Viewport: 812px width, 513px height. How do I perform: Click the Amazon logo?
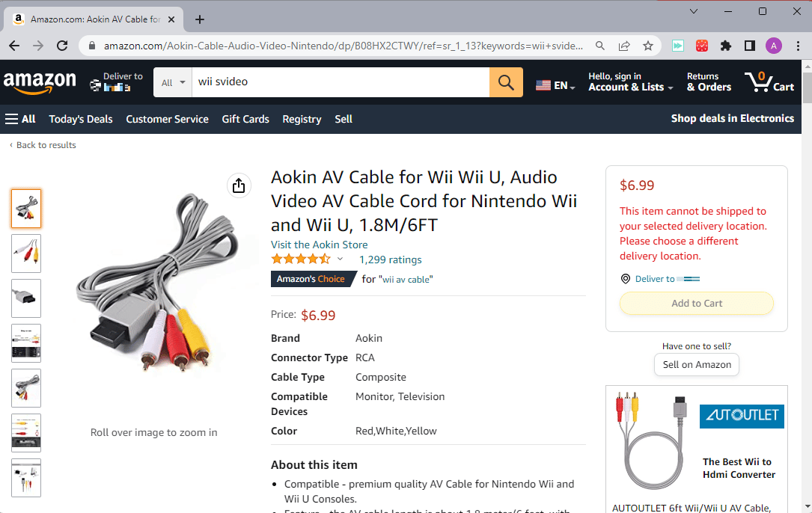click(x=40, y=82)
